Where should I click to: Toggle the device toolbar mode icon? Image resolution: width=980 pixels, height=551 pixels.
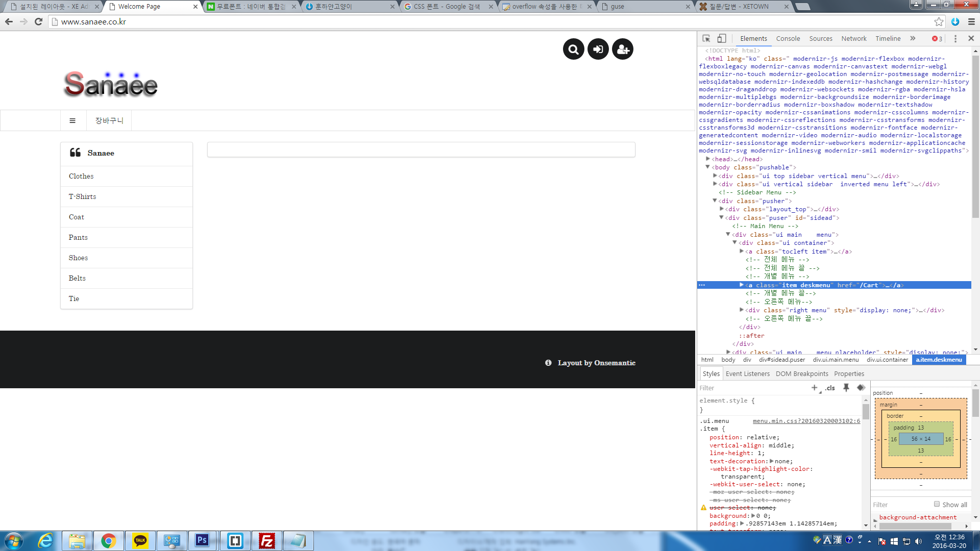pyautogui.click(x=721, y=39)
